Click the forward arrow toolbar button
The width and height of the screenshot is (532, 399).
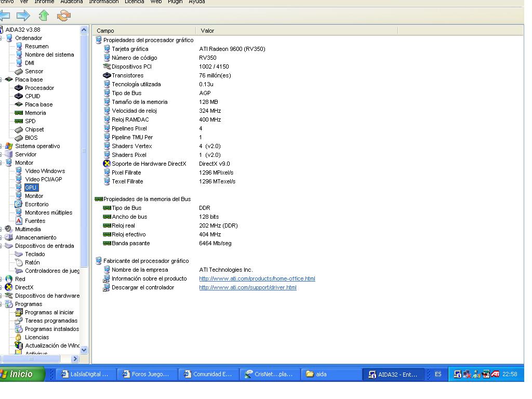click(x=23, y=15)
